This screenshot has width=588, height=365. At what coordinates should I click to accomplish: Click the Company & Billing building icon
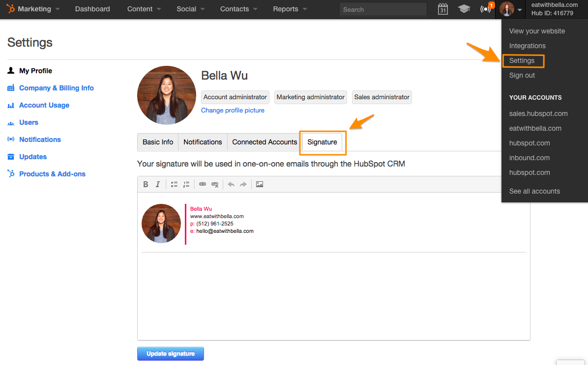pos(11,88)
